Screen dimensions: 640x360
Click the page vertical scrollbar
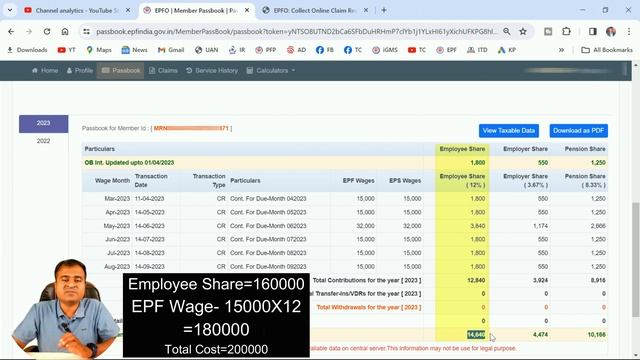tap(636, 259)
